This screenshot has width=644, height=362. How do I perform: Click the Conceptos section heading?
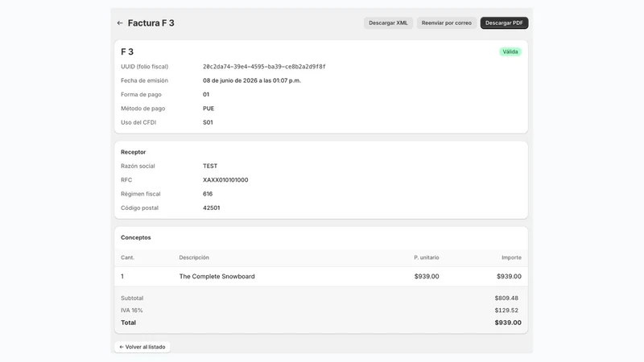(135, 237)
